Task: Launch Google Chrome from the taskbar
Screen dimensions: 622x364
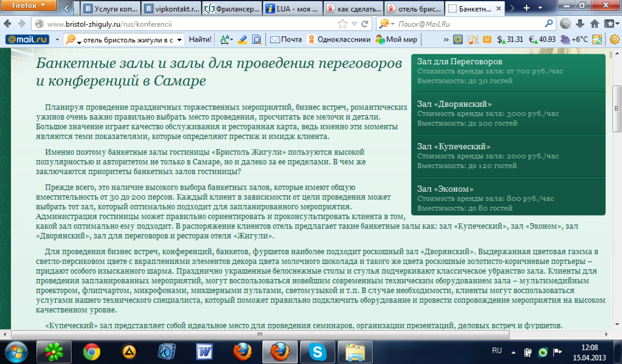Action: [92, 352]
